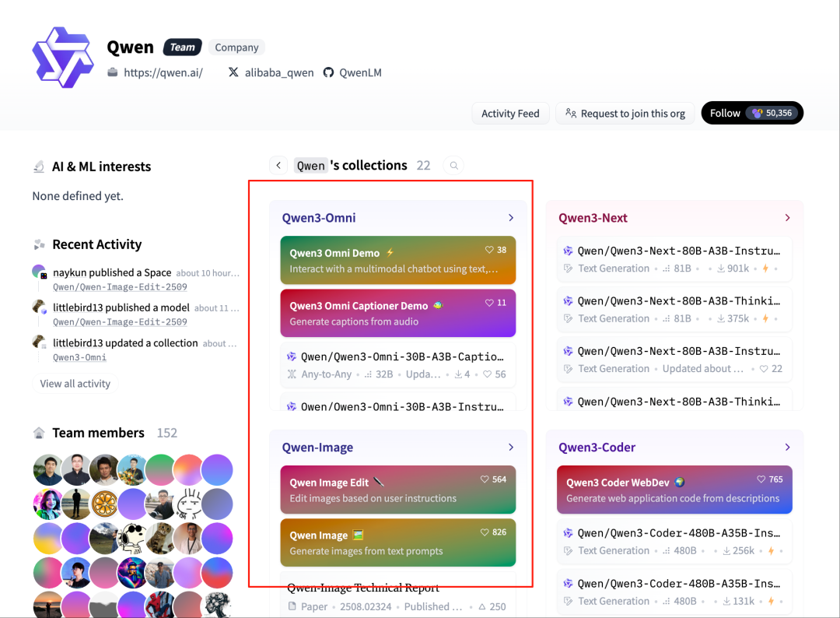Open the Qwen3-Next-80B-A3B-Thinking model with 375k downloads
Image resolution: width=840 pixels, height=618 pixels.
[674, 309]
